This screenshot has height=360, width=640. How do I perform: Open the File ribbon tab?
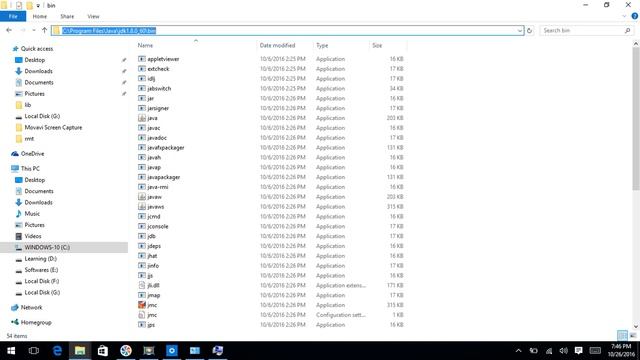(13, 16)
